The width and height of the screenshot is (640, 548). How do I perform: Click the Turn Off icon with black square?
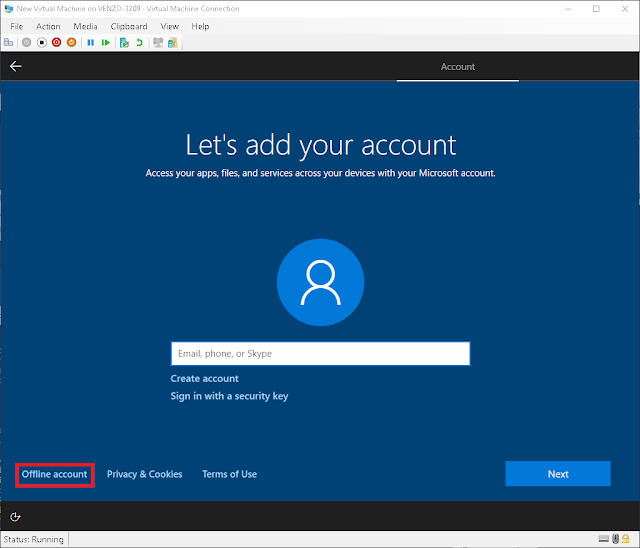[x=42, y=42]
